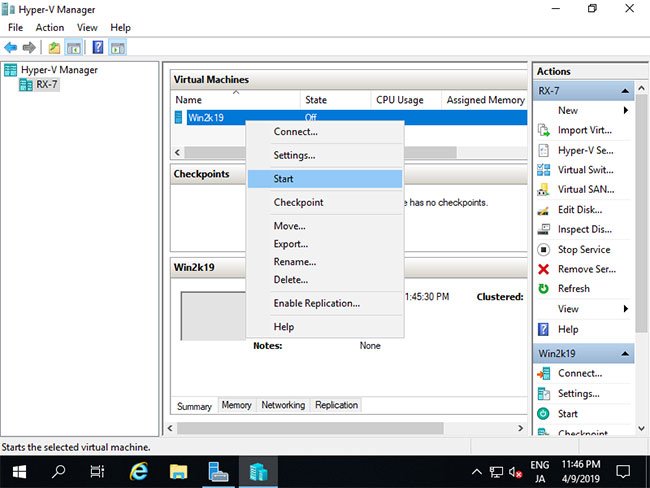Click the Win2k19 virtual machine row icon
The image size is (650, 488).
(x=178, y=117)
